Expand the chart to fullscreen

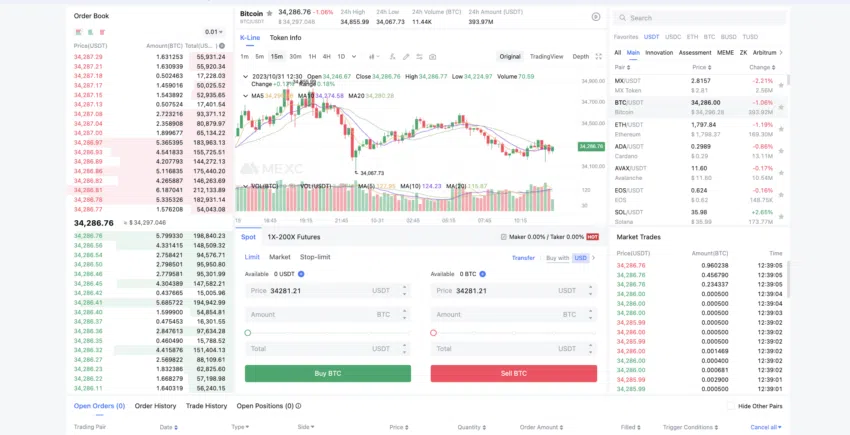tap(598, 56)
